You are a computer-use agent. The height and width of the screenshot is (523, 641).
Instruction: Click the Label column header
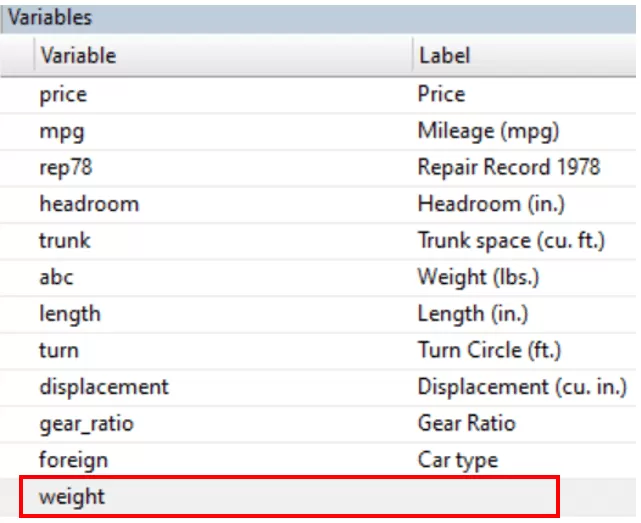click(x=444, y=55)
